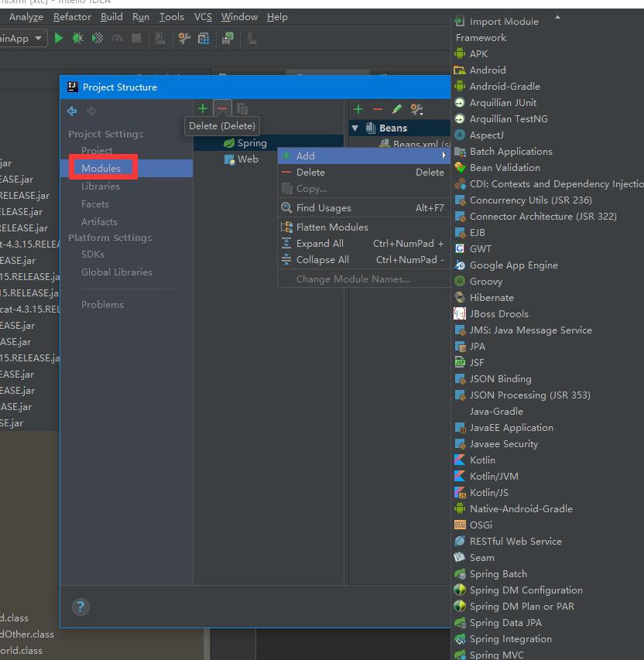Open the Build menu
This screenshot has height=660, width=644.
coord(111,17)
